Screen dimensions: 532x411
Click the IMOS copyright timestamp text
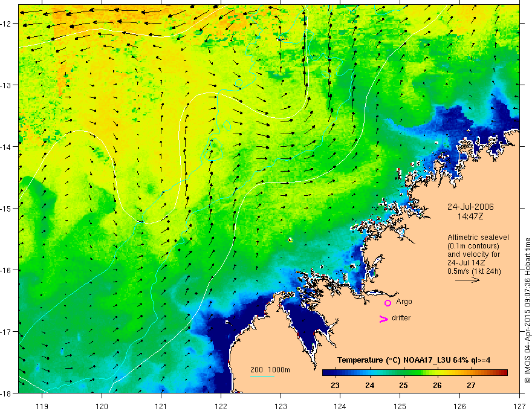(x=527, y=311)
